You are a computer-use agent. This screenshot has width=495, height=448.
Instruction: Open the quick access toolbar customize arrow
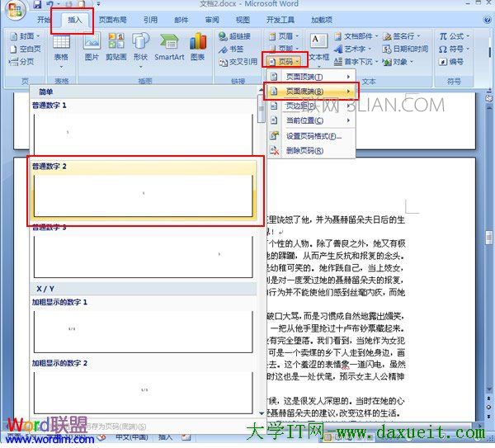[98, 4]
